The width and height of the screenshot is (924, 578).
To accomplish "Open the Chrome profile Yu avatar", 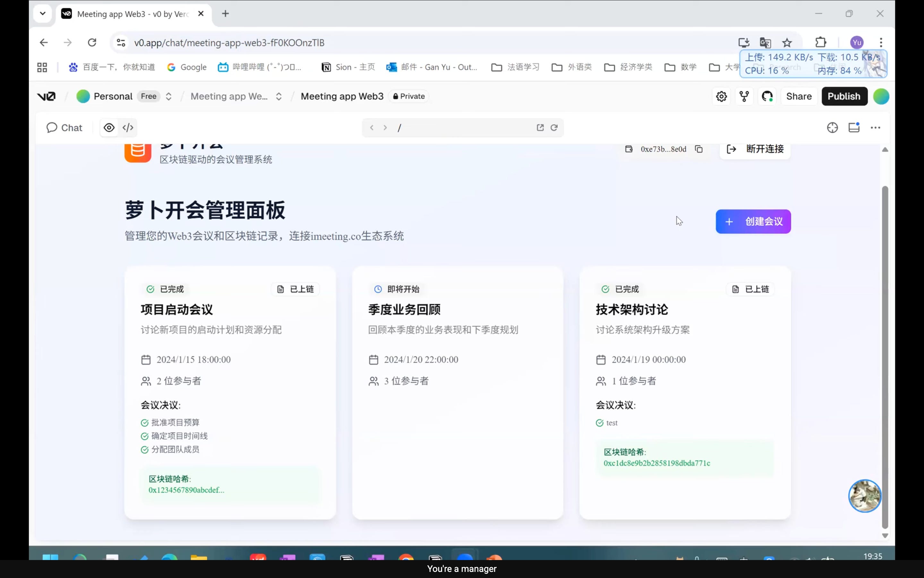I will pos(857,42).
